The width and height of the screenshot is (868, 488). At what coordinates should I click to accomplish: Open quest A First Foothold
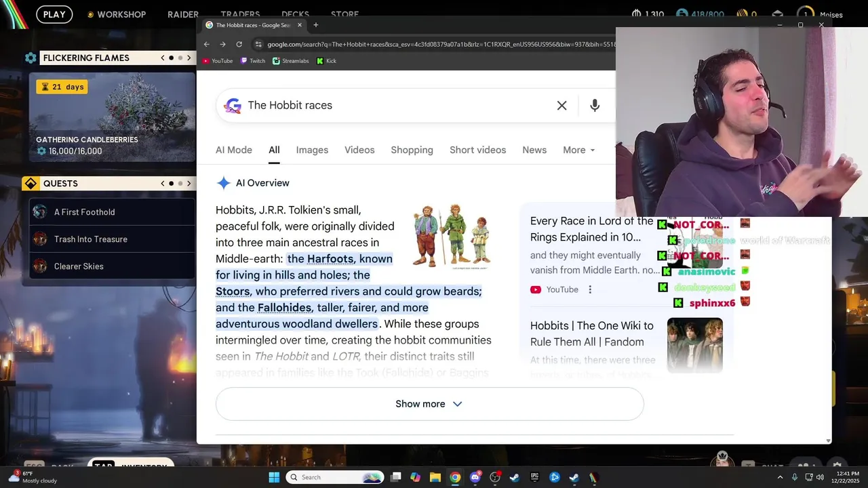pyautogui.click(x=112, y=212)
